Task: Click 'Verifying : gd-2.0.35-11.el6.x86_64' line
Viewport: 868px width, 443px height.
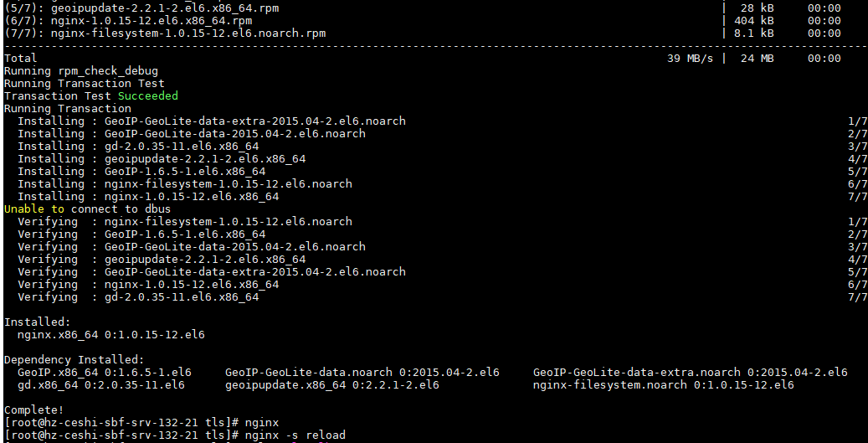Action: point(138,297)
